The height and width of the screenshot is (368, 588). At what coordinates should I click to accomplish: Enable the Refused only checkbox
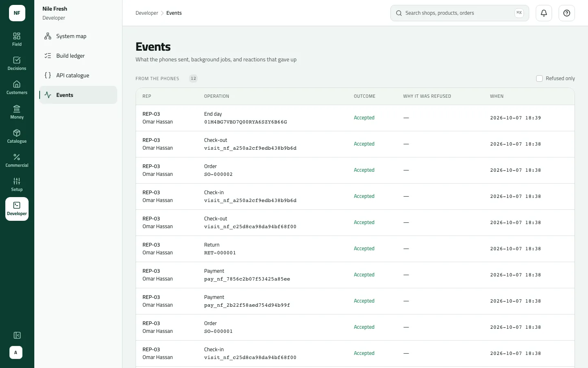(x=539, y=79)
